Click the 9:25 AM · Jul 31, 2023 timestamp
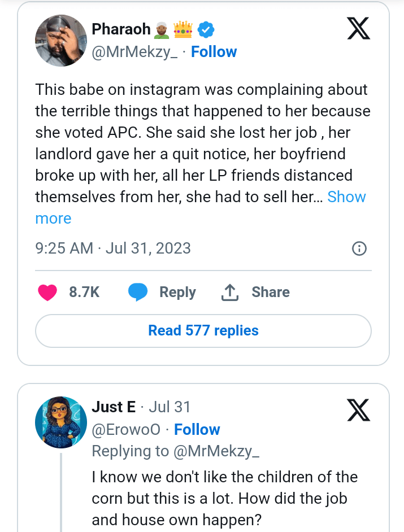404x532 pixels. pos(113,248)
